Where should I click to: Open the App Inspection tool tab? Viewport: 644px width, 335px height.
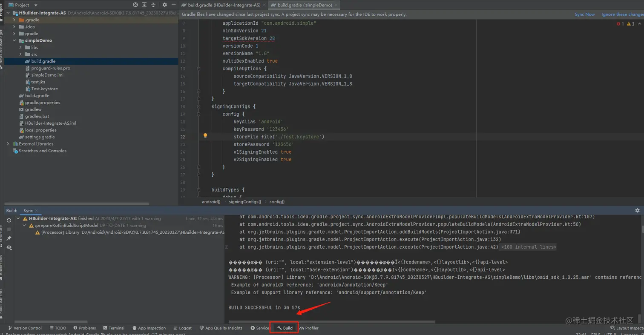[149, 328]
